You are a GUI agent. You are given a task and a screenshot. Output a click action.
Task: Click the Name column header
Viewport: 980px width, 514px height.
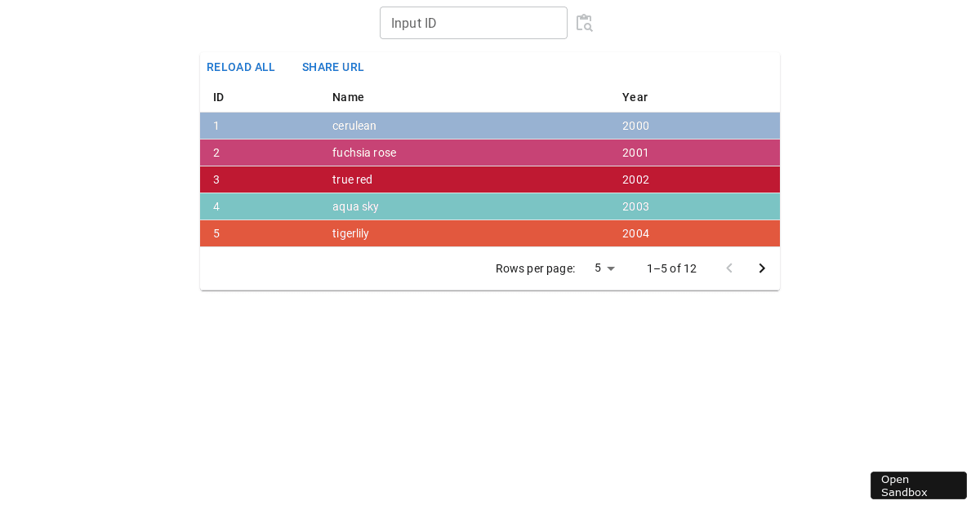(x=347, y=97)
